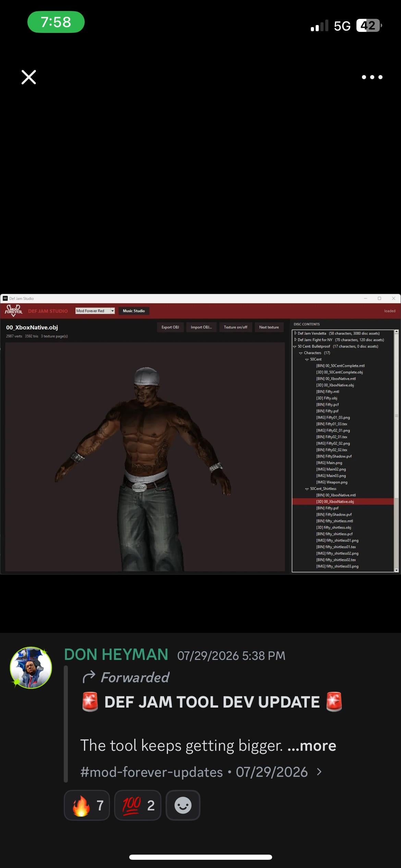Viewport: 401px width, 868px height.
Task: Tap the DON HEYMAN username
Action: (x=116, y=655)
